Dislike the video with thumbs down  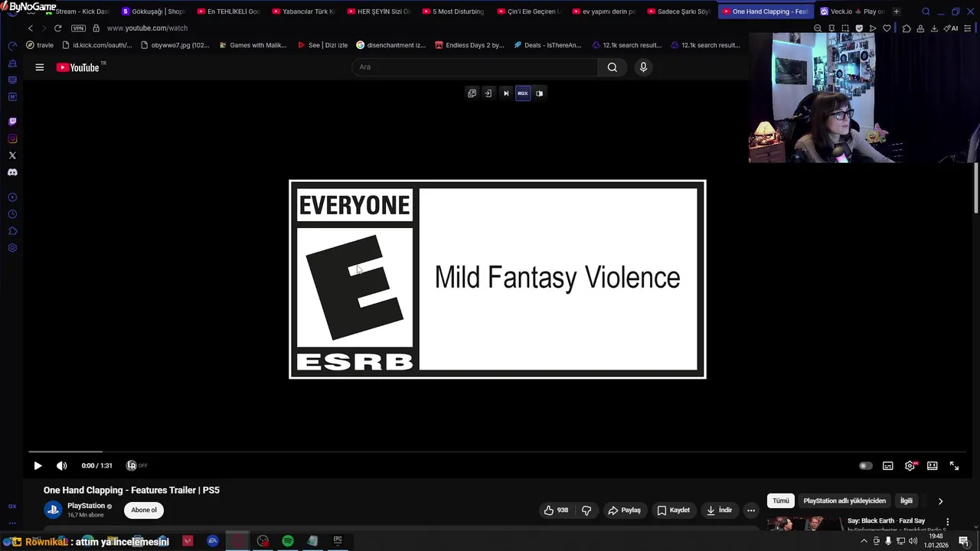click(x=586, y=510)
